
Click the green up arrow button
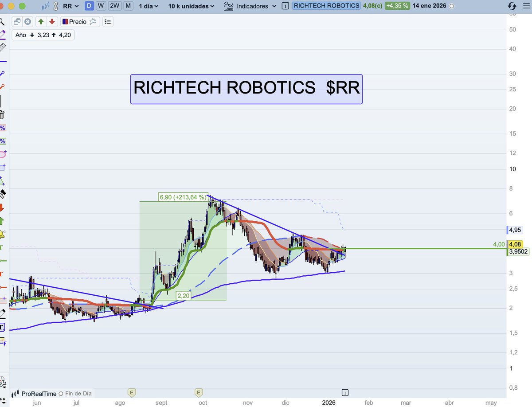point(41,21)
